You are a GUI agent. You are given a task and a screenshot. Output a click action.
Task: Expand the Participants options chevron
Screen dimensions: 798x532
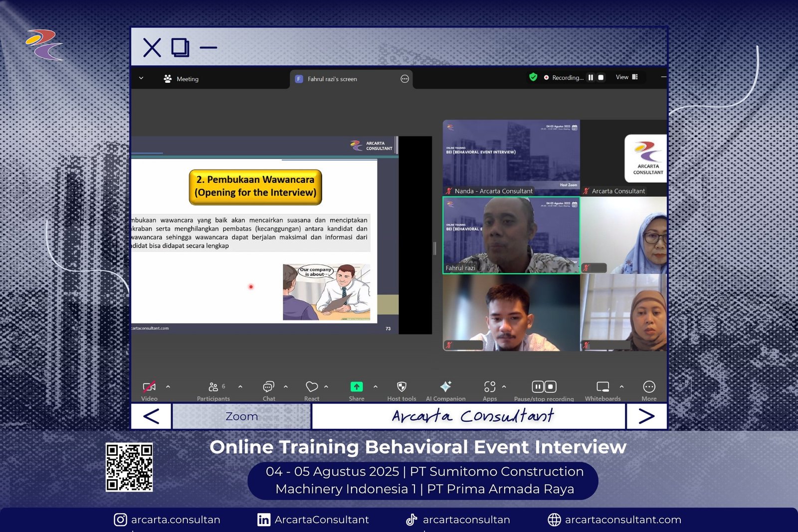click(240, 386)
